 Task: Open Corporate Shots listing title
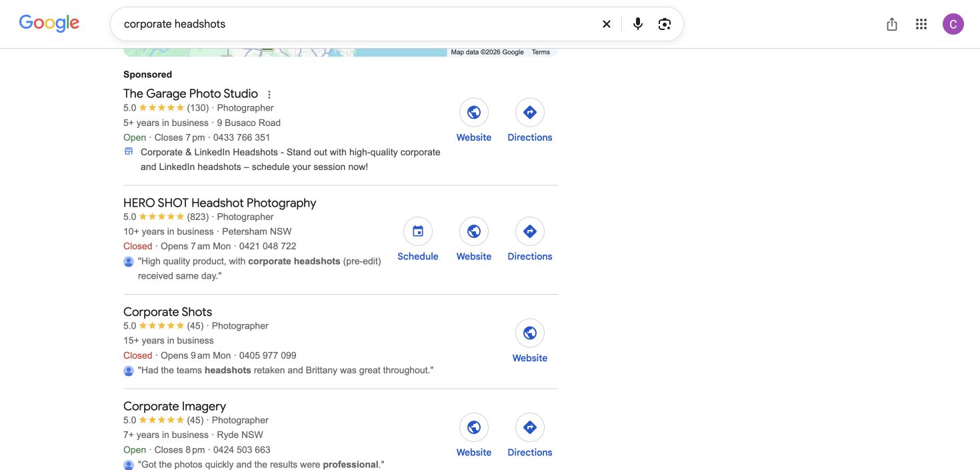[168, 312]
